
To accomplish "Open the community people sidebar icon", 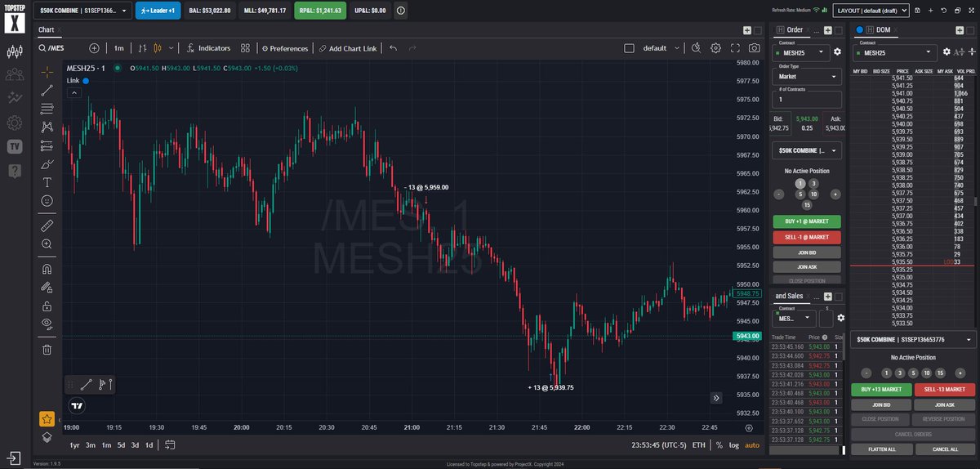I will point(14,75).
